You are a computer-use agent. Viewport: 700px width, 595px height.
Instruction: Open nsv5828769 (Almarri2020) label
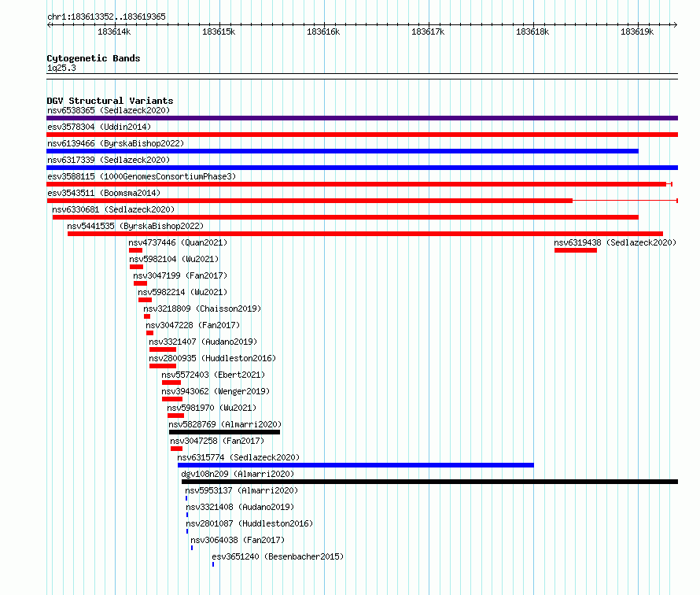click(225, 424)
